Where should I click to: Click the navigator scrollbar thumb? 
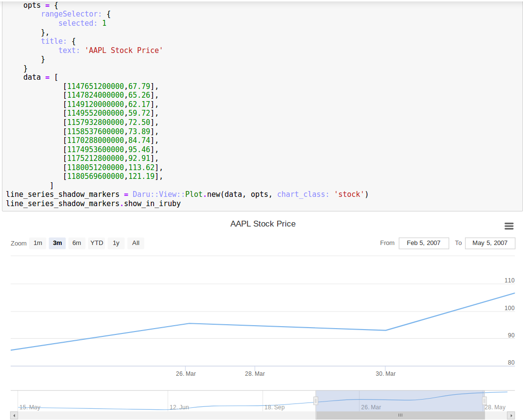(x=400, y=415)
